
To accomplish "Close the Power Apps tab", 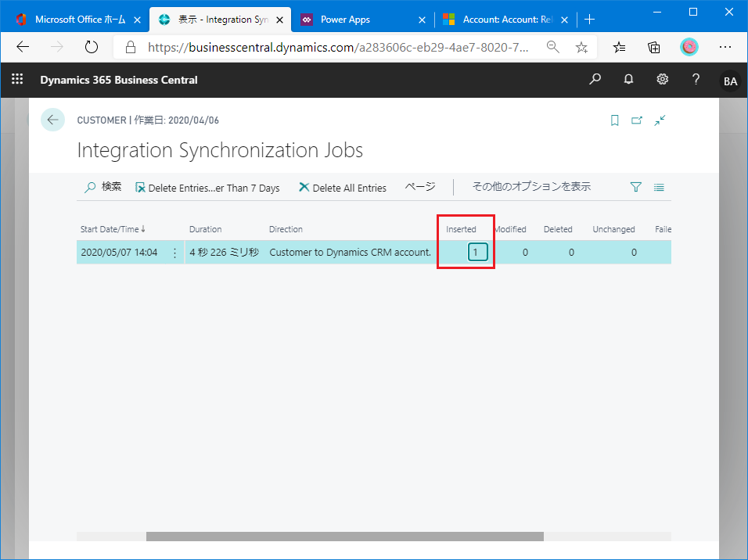I will [422, 20].
